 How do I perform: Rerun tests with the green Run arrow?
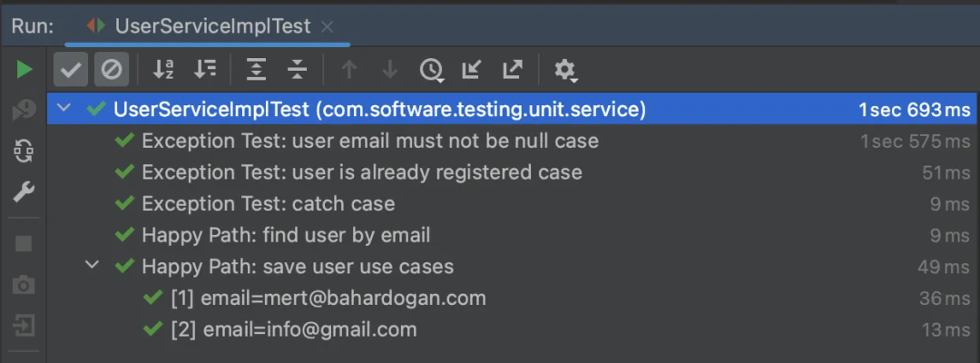click(x=24, y=69)
